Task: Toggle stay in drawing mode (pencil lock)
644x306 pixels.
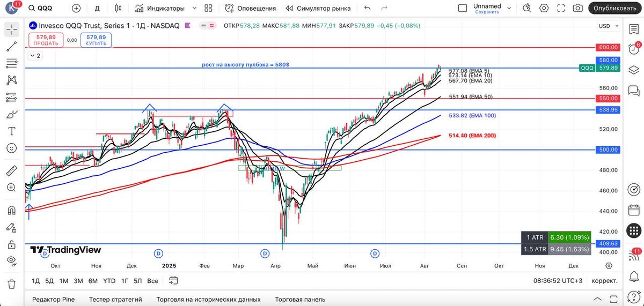Action: click(x=12, y=227)
